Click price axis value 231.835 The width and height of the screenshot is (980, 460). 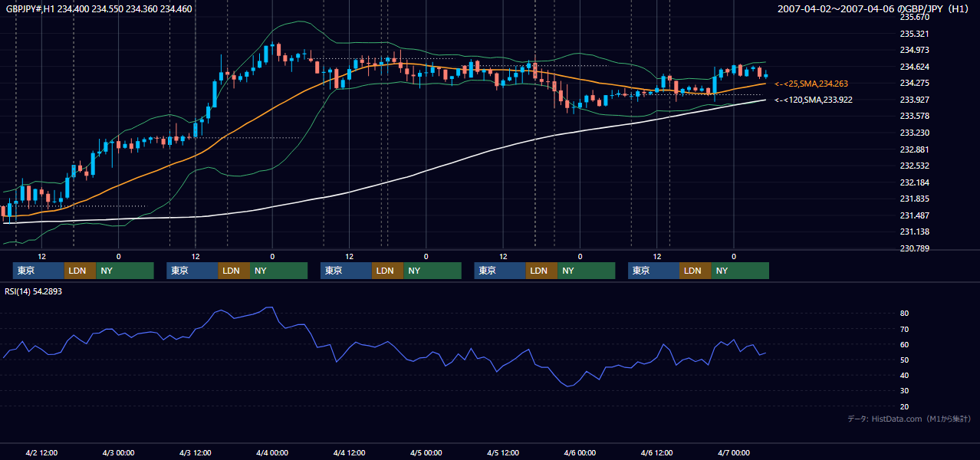[914, 199]
